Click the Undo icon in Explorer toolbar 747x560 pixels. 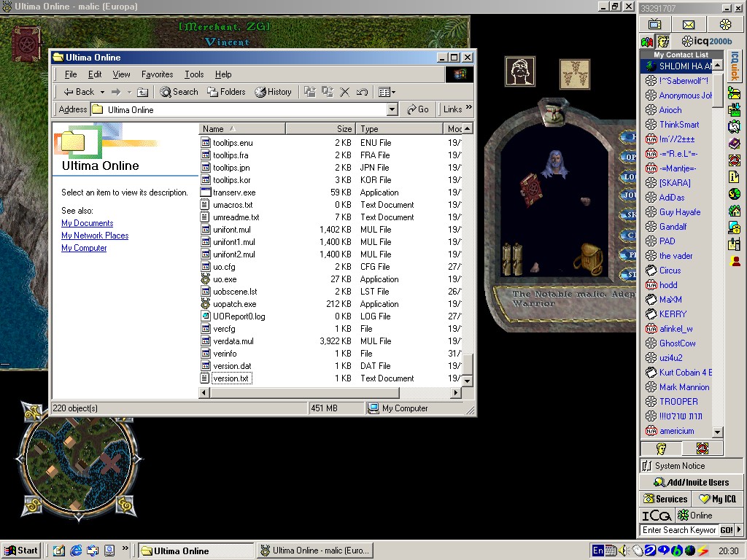coord(362,92)
